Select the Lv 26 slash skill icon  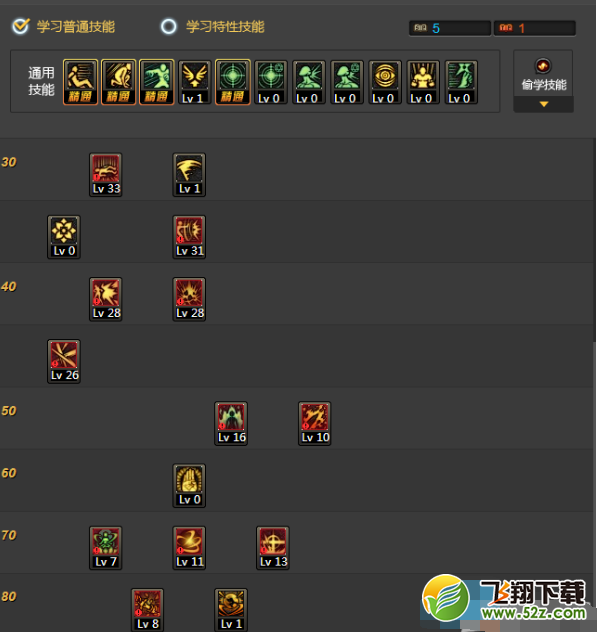pyautogui.click(x=64, y=361)
